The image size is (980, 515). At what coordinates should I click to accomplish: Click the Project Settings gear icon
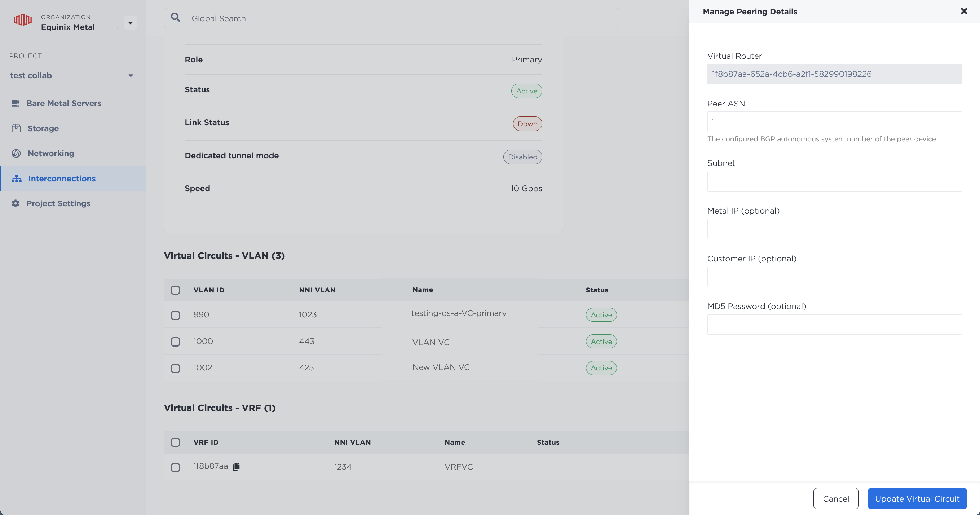tap(16, 204)
